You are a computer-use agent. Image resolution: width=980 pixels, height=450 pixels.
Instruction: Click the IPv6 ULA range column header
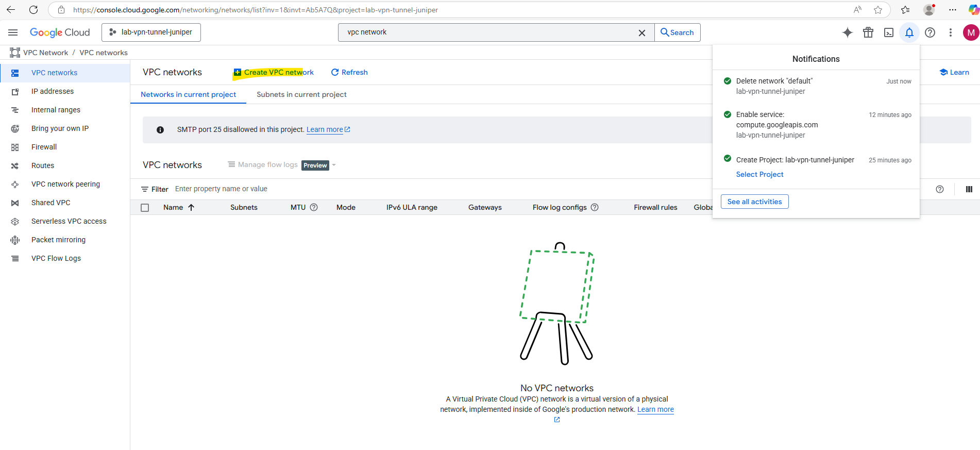click(x=412, y=207)
